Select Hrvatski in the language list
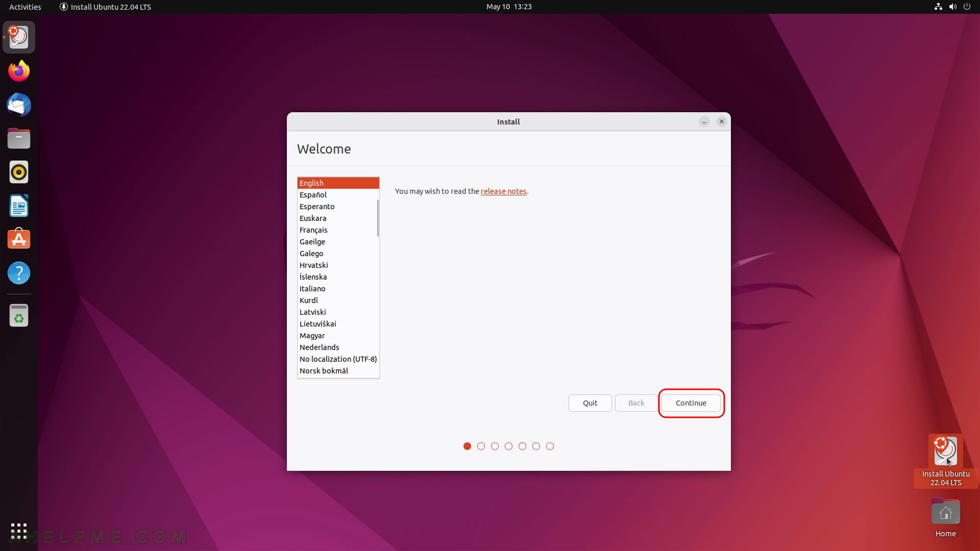The width and height of the screenshot is (980, 551). [x=338, y=265]
